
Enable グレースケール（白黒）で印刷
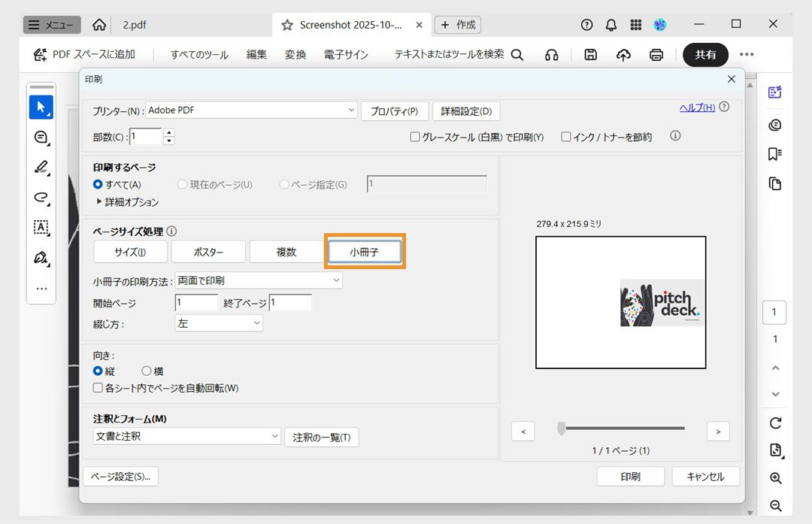414,136
